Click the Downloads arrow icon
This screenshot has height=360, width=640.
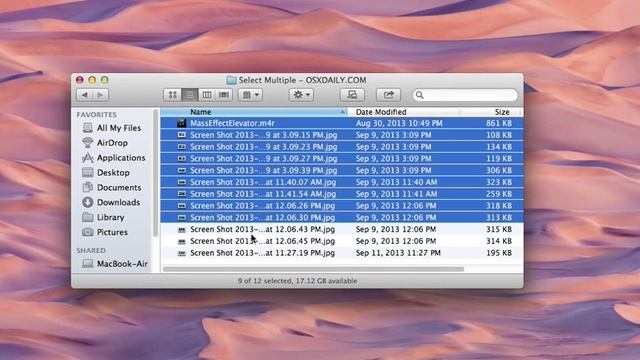click(87, 202)
